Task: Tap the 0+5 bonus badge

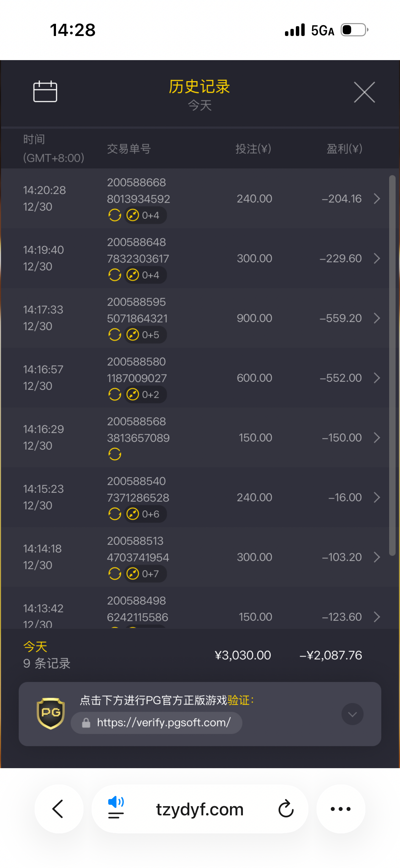Action: 146,335
